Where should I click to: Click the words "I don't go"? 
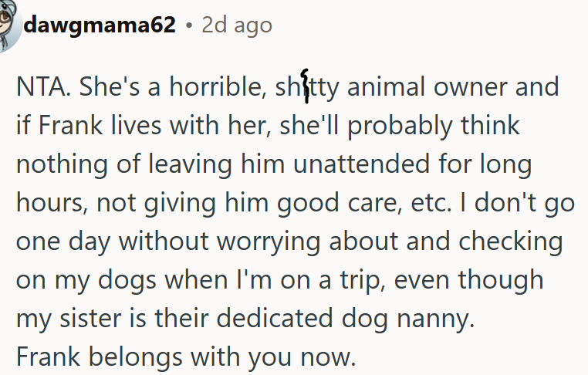pyautogui.click(x=518, y=203)
